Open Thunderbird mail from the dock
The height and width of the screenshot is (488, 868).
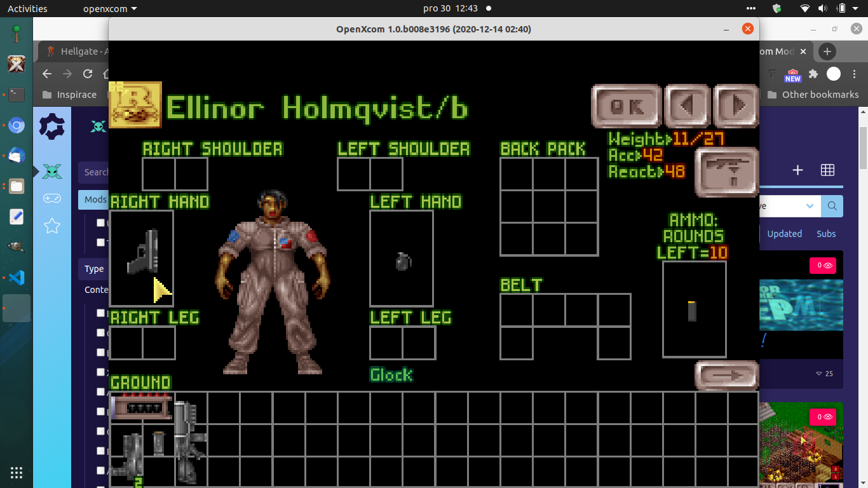pos(17,156)
